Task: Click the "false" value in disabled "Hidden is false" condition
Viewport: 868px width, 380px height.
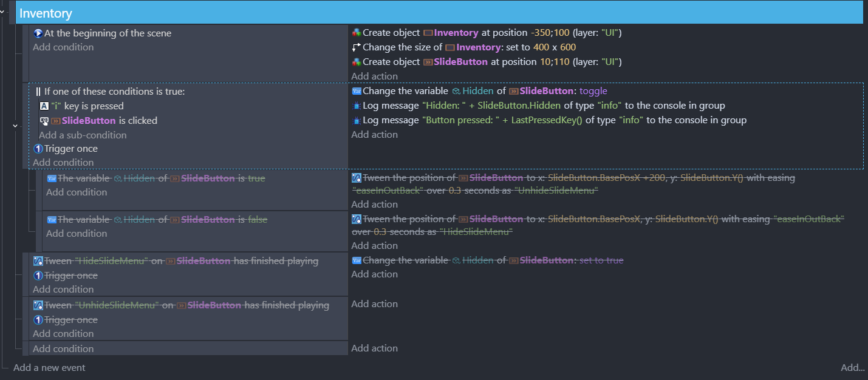Action: [x=258, y=220]
